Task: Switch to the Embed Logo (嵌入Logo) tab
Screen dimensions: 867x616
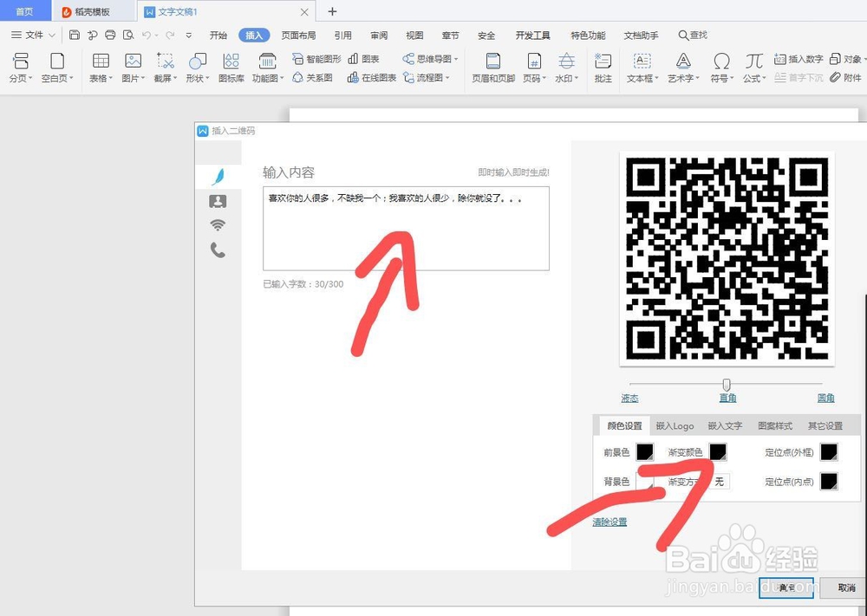Action: [x=675, y=425]
